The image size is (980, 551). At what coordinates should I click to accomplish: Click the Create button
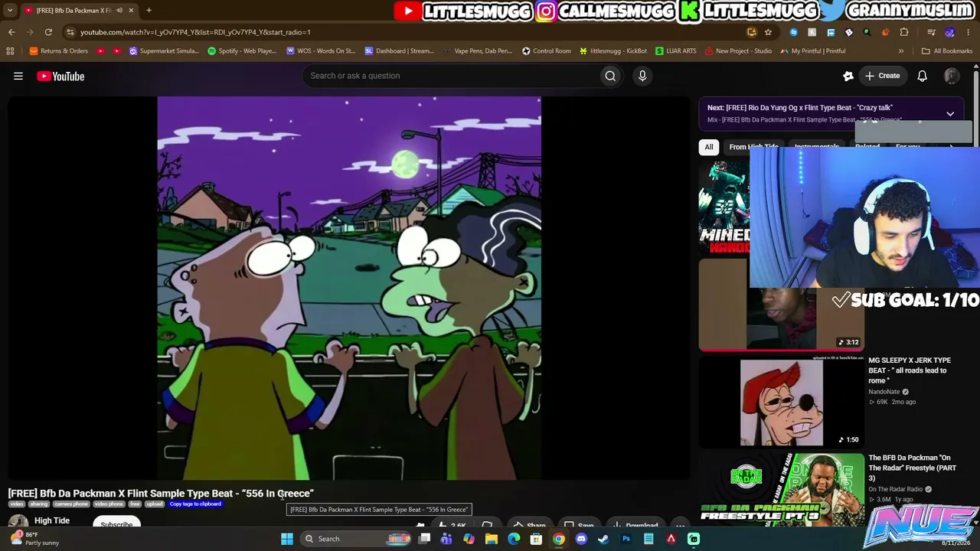point(882,76)
